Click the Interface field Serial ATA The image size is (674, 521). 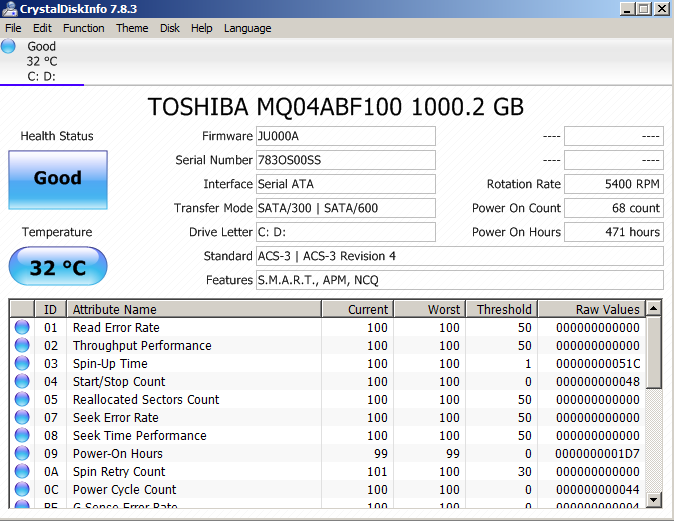pos(346,184)
